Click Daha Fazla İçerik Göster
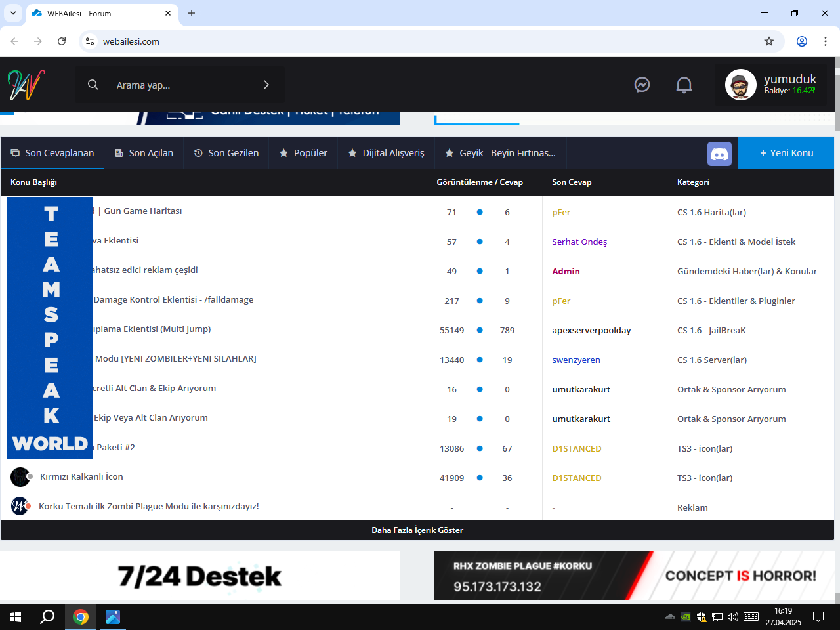The height and width of the screenshot is (630, 840). [417, 530]
